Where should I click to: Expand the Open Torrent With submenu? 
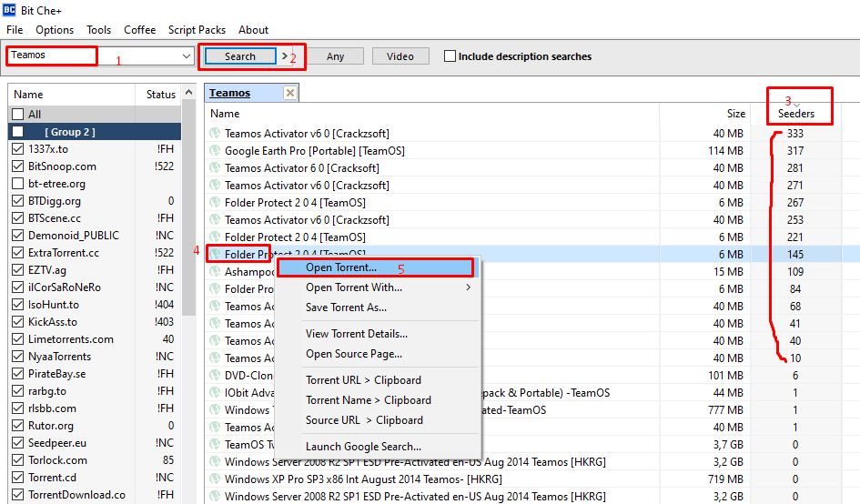click(468, 287)
